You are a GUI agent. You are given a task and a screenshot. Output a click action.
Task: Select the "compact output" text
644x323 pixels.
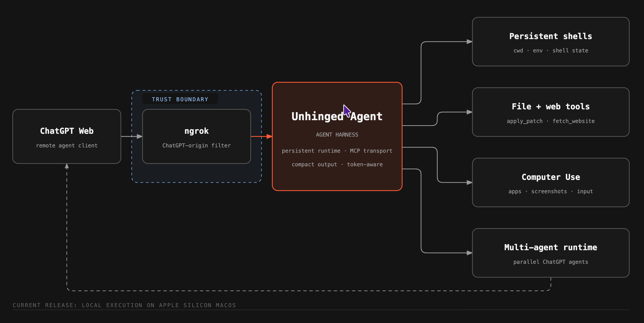[314, 165]
